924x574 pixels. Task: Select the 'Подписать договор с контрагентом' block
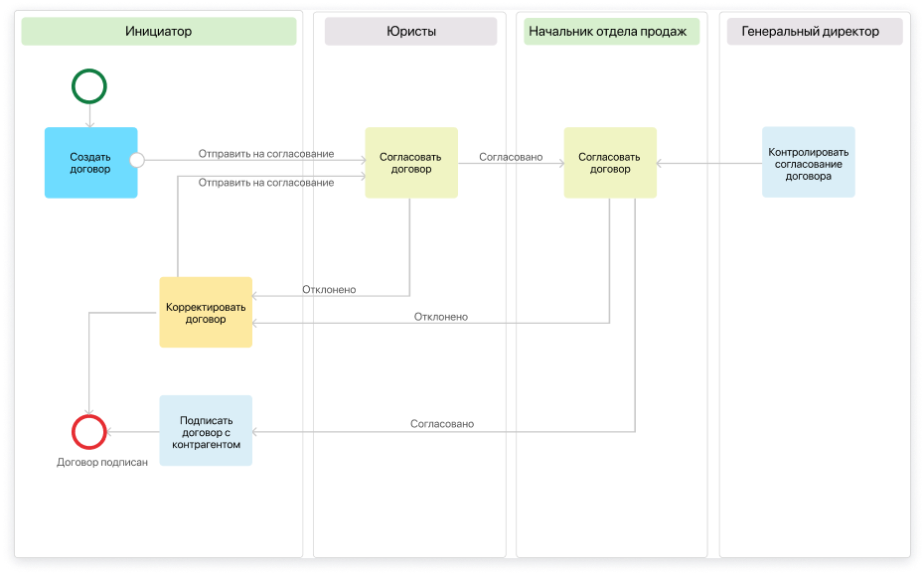206,431
